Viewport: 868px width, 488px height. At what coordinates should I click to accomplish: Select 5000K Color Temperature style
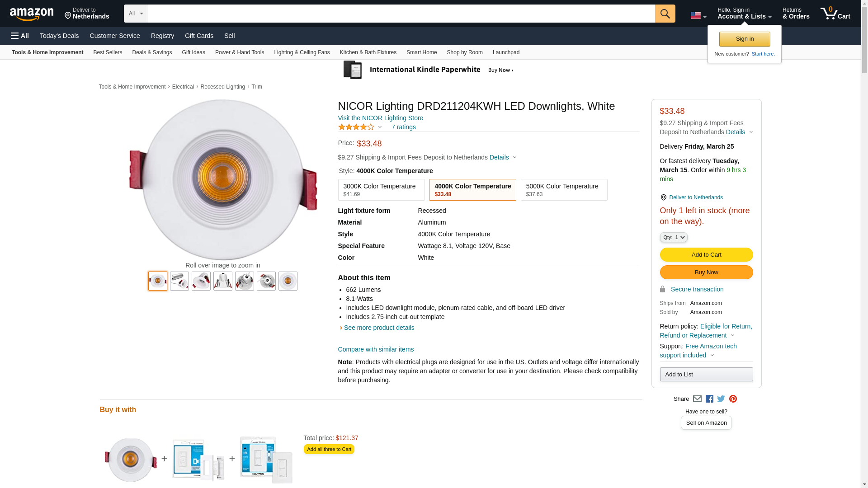564,190
